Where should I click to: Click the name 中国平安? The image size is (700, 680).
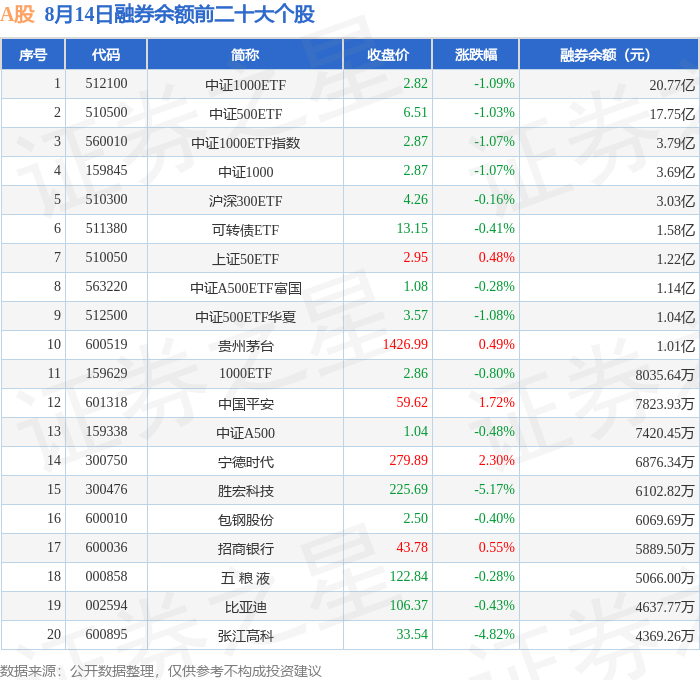tap(246, 404)
